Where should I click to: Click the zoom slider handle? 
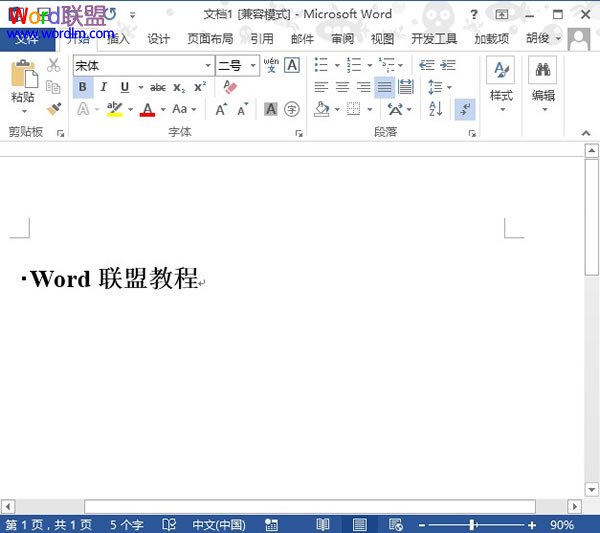tap(473, 525)
